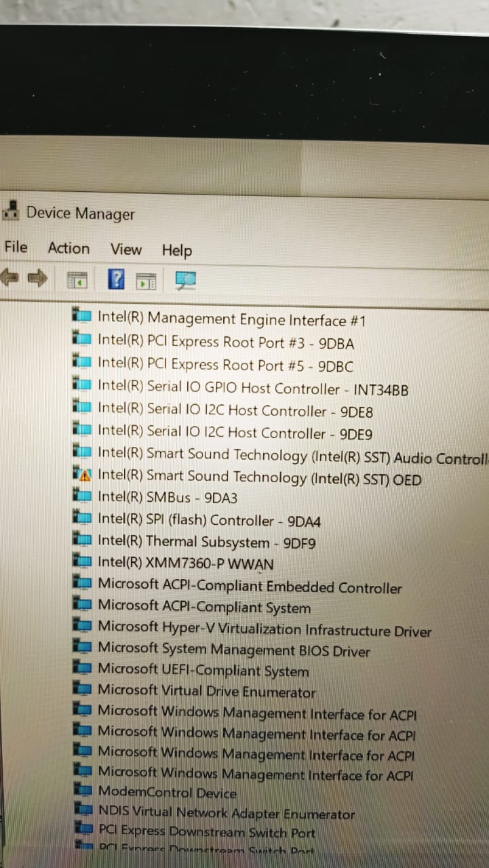Viewport: 489px width, 868px height.
Task: Select ModemControl Device
Action: [168, 793]
